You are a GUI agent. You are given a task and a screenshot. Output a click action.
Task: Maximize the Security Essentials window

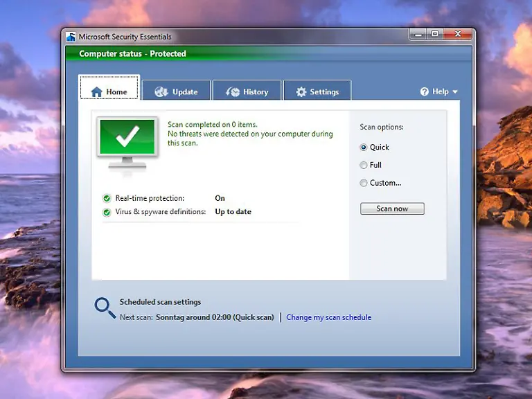pos(435,34)
